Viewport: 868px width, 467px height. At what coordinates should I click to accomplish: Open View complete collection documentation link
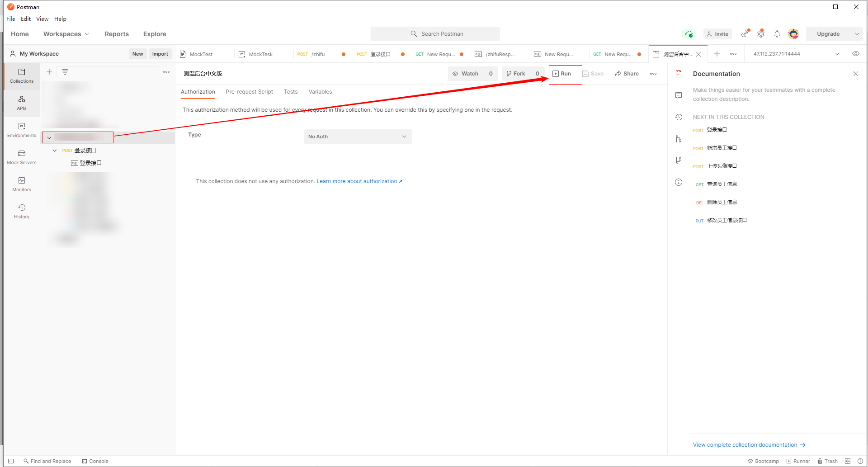[x=749, y=445]
